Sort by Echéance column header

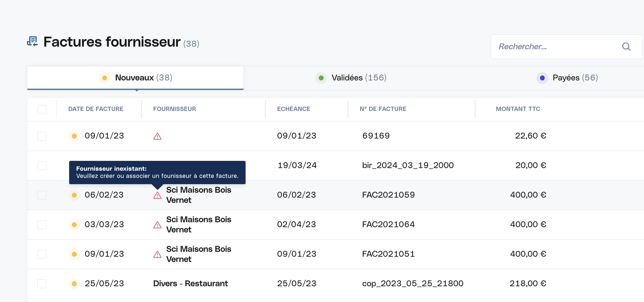coord(293,109)
